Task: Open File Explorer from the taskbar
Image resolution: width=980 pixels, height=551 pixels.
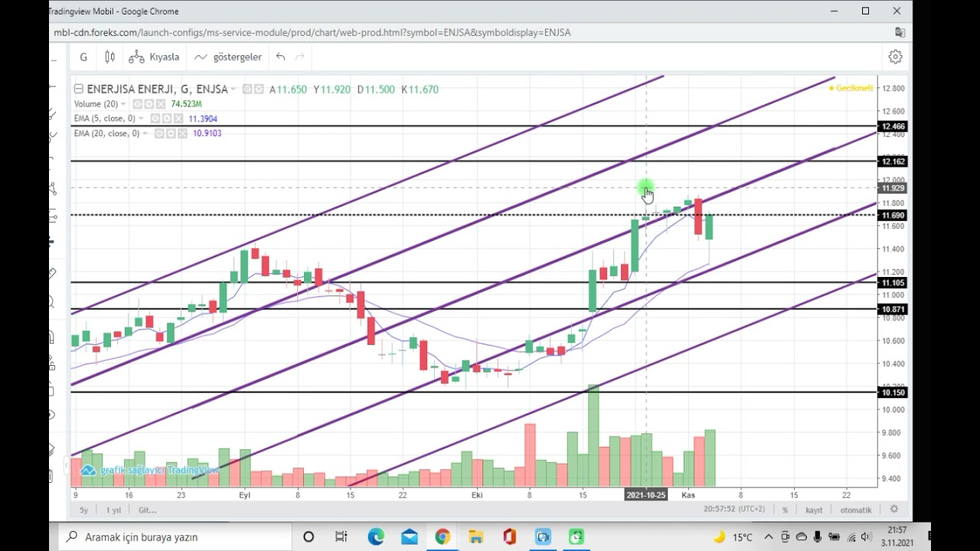Action: click(476, 537)
